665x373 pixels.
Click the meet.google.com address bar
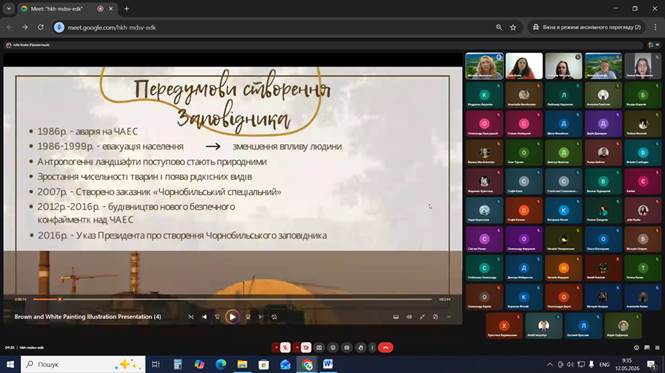coord(271,27)
